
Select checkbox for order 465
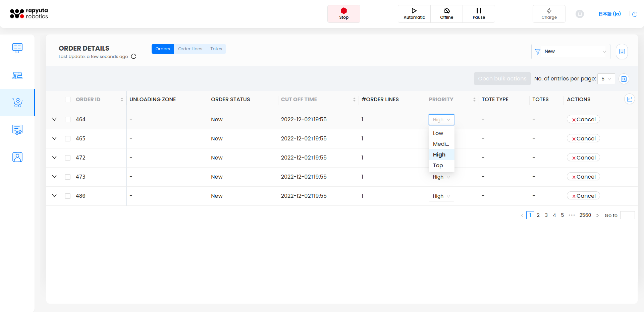click(68, 139)
